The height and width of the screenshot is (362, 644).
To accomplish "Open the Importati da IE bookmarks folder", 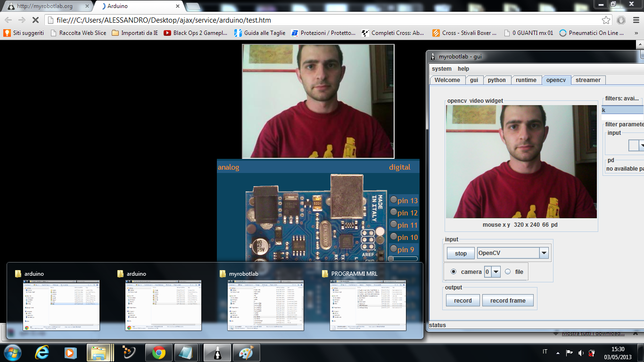I will pyautogui.click(x=135, y=33).
